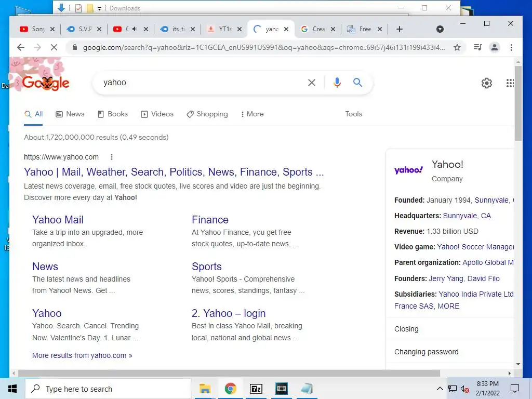Stop loading the page
532x399 pixels.
click(x=54, y=47)
